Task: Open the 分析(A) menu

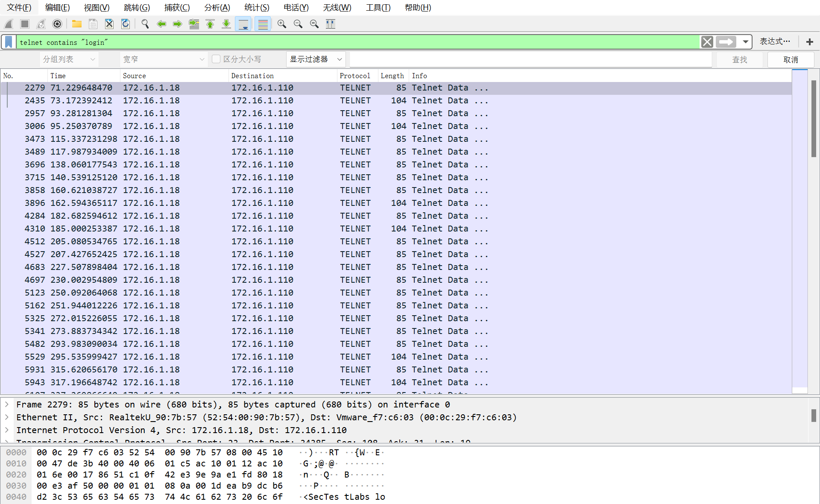Action: tap(217, 7)
